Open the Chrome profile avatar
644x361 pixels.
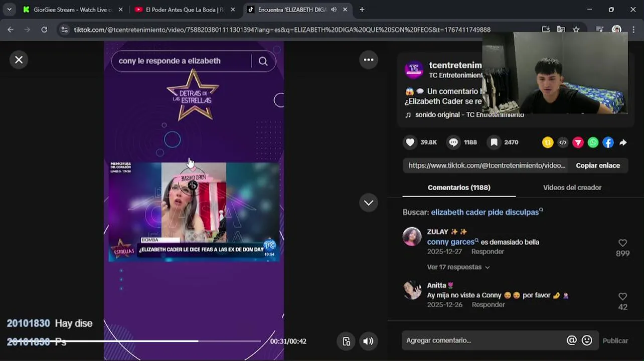tap(617, 30)
